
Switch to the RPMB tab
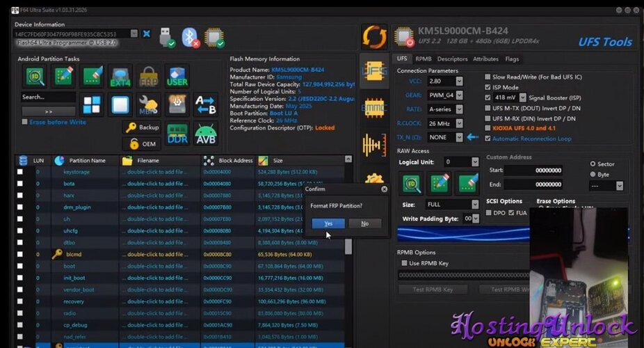(424, 58)
